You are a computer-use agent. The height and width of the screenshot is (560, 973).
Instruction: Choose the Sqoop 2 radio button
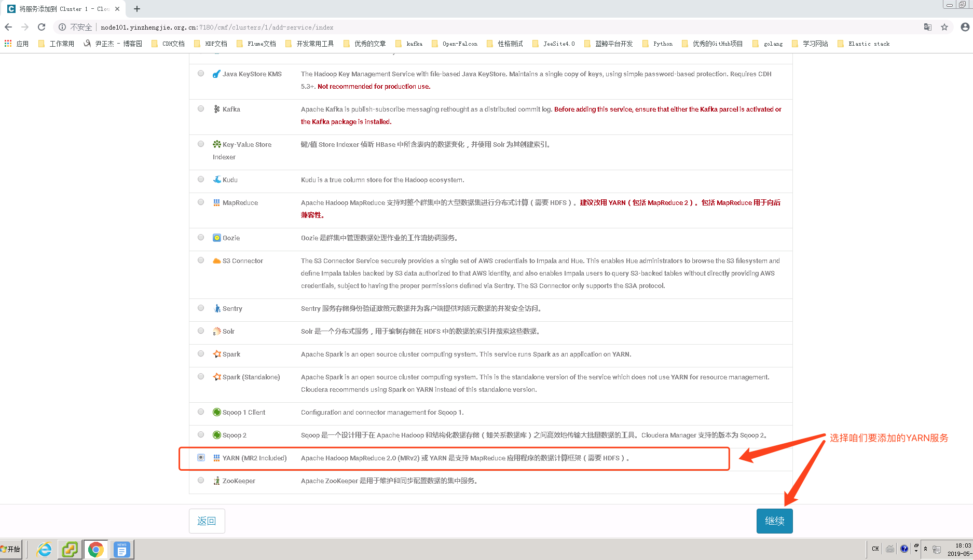tap(201, 435)
